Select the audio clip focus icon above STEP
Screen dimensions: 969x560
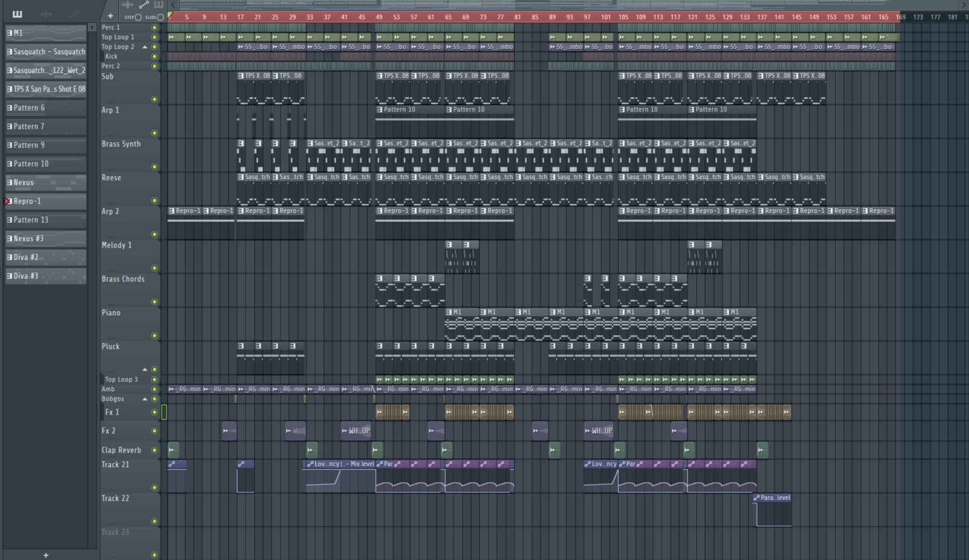tap(128, 5)
